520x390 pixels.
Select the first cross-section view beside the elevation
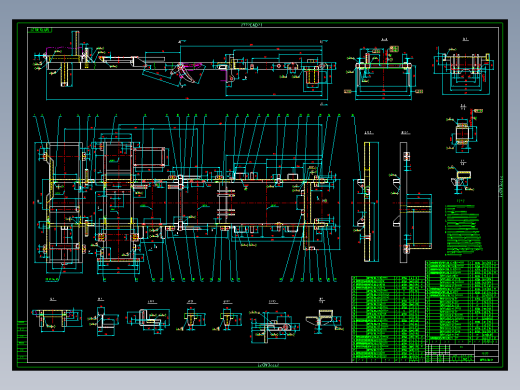click(383, 72)
